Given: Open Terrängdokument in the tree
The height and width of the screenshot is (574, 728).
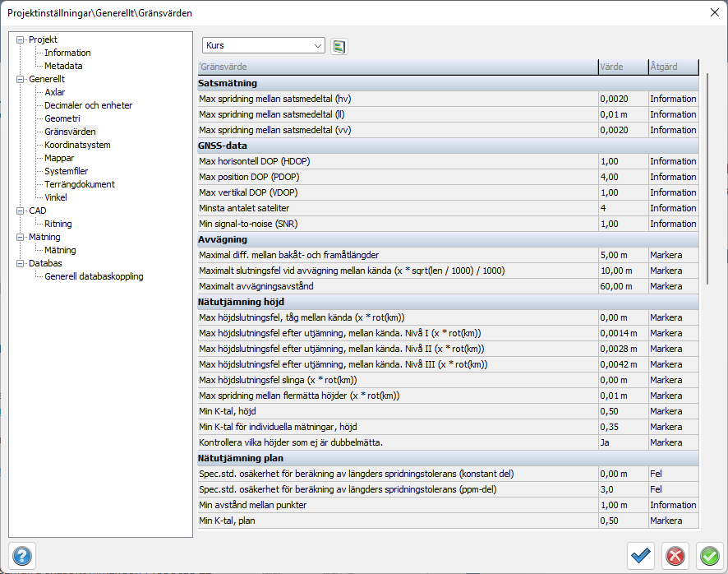Looking at the screenshot, I should tap(80, 184).
